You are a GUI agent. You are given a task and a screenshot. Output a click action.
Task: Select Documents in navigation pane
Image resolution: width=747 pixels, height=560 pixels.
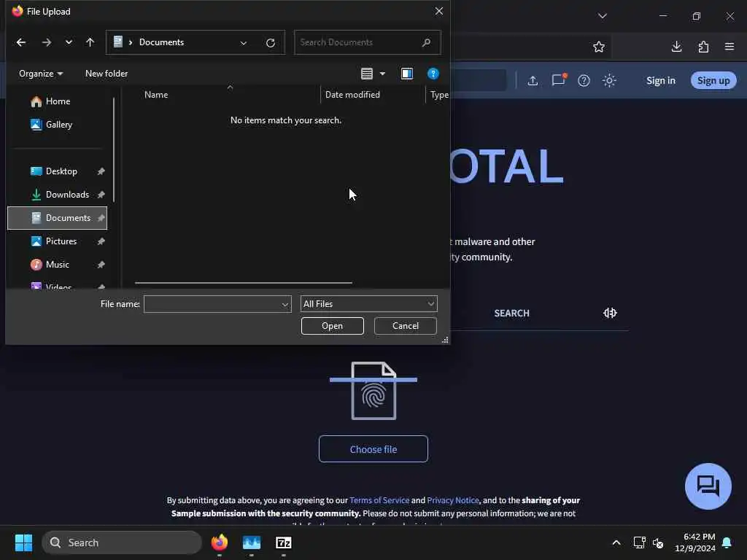click(57, 217)
